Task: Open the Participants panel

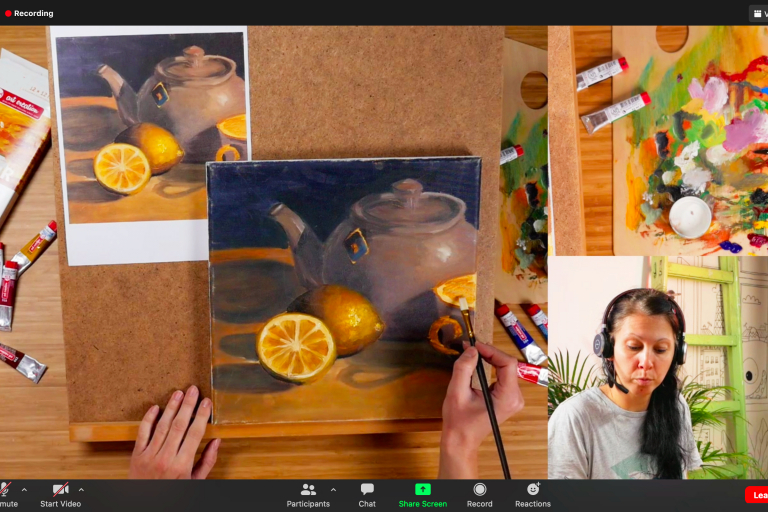Action: click(308, 489)
